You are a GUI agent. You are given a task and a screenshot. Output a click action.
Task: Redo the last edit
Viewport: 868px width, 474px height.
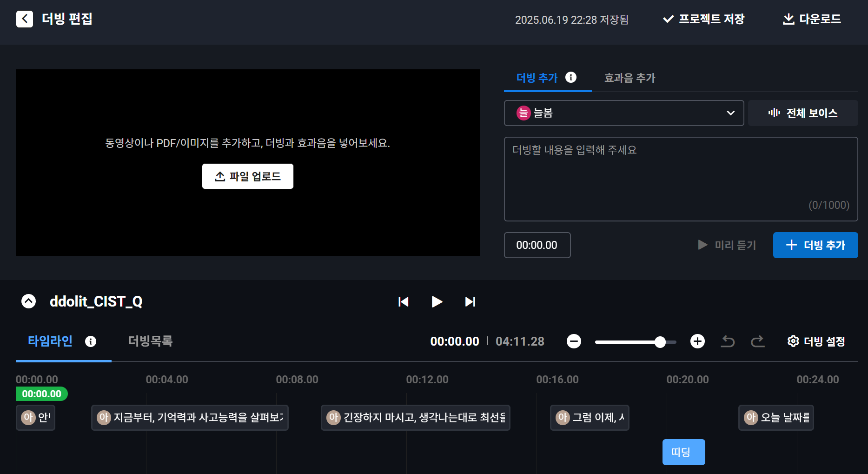click(758, 341)
